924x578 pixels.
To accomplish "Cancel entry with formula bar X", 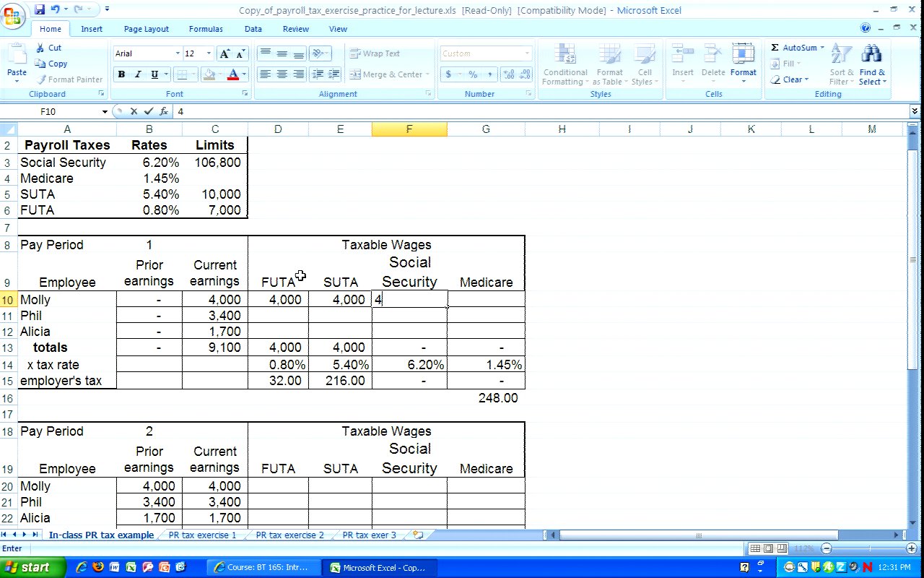I will [134, 111].
